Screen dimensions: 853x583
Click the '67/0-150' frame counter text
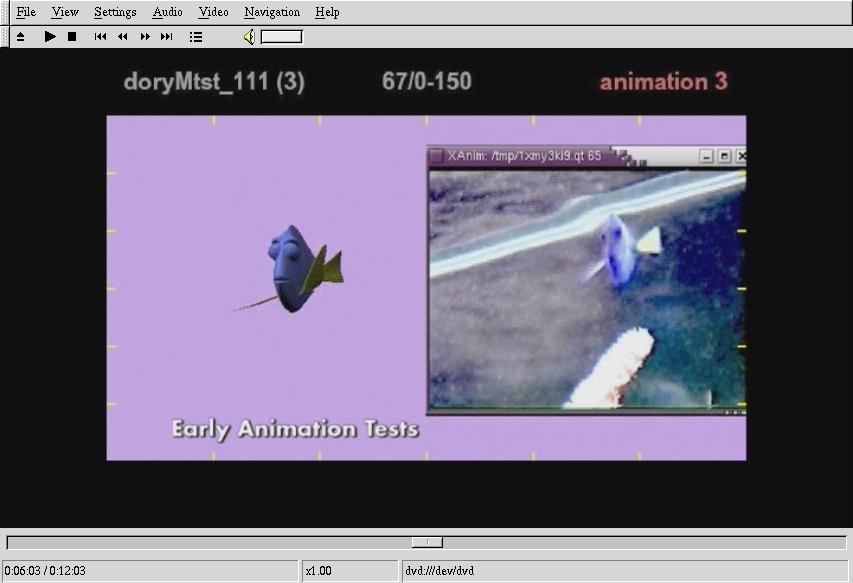pyautogui.click(x=426, y=82)
